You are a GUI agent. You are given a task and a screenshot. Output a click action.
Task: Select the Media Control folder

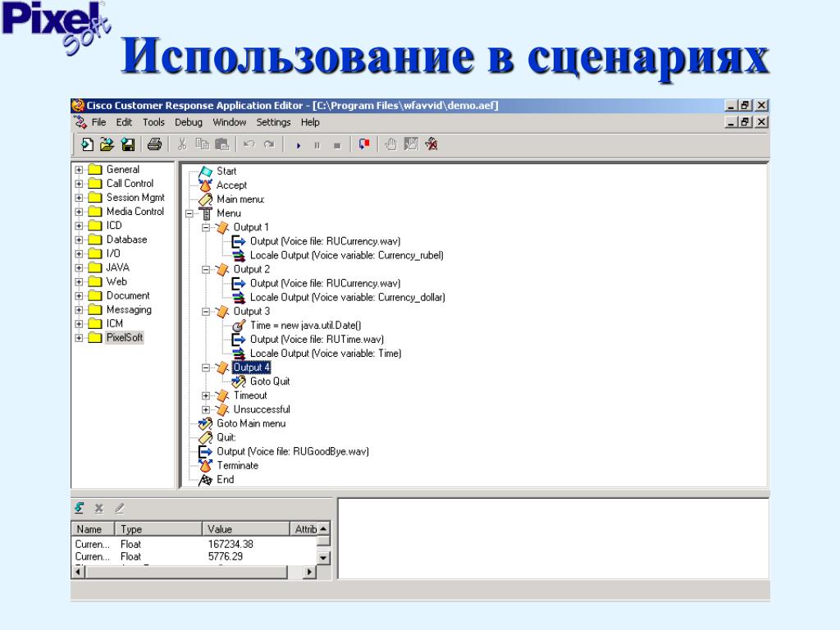click(x=135, y=212)
